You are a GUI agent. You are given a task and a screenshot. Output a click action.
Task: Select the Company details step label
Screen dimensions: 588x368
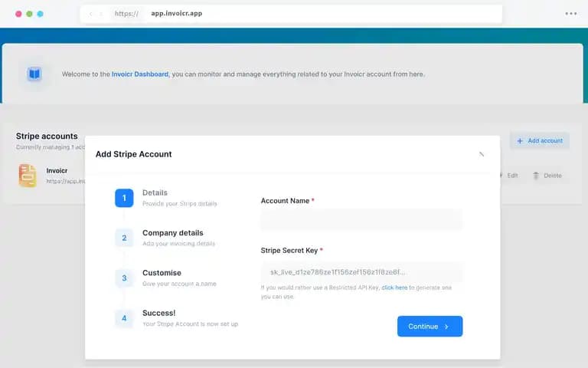pos(172,233)
